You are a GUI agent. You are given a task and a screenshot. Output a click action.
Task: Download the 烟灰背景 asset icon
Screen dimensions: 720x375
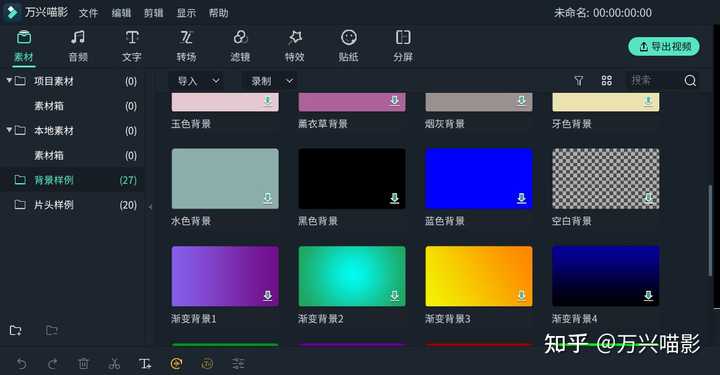coord(522,101)
